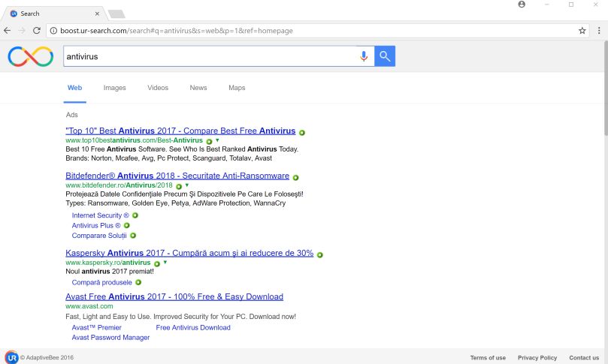Open Contact us footer link
This screenshot has width=608, height=364.
pos(583,358)
